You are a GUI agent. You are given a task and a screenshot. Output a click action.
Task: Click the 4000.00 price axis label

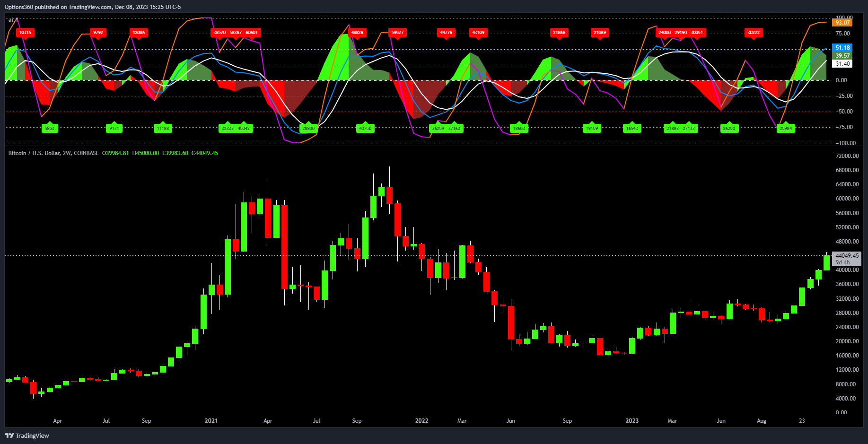point(846,398)
